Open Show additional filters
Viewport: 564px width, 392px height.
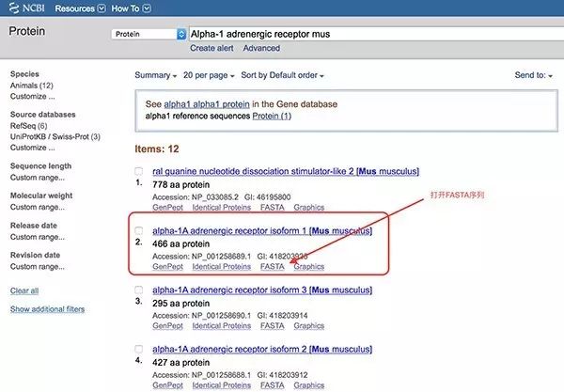coord(47,309)
